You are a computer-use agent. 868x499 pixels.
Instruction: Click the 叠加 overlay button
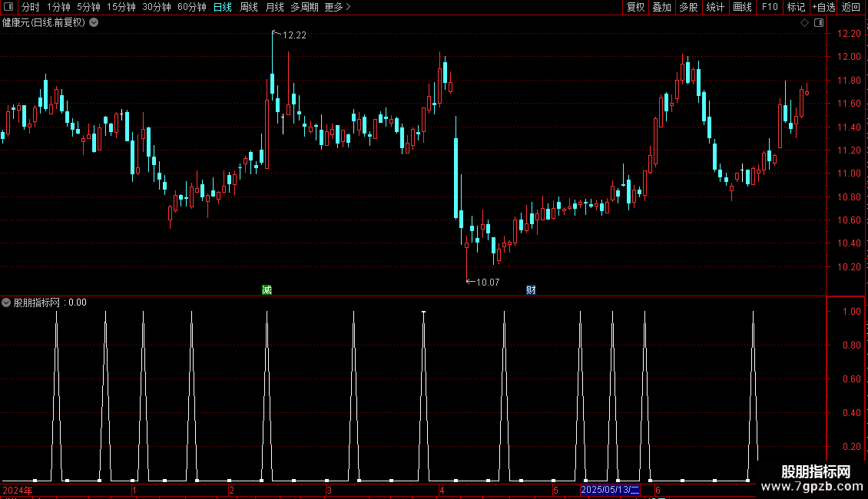(662, 7)
